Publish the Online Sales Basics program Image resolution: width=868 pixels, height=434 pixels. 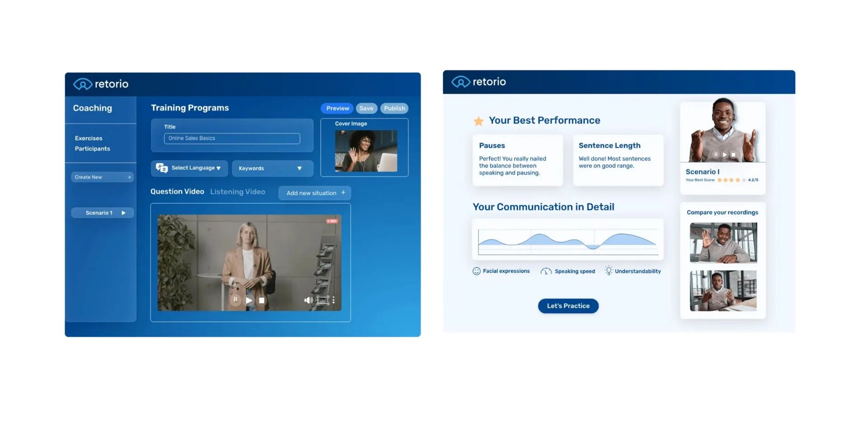394,108
